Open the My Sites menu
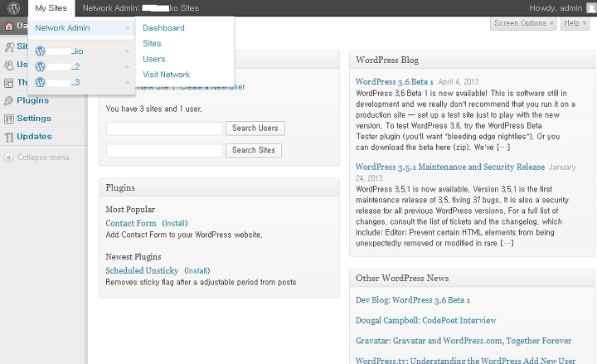The height and width of the screenshot is (364, 597). pos(51,8)
